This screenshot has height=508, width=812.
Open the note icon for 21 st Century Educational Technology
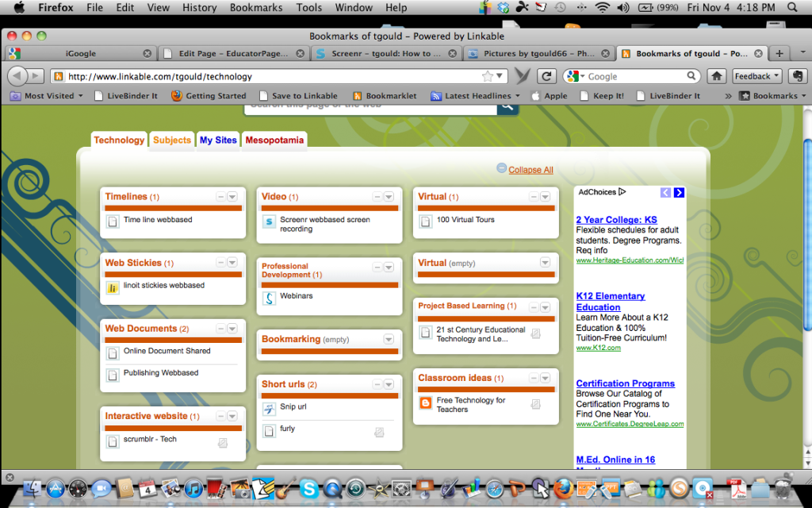[x=536, y=333]
